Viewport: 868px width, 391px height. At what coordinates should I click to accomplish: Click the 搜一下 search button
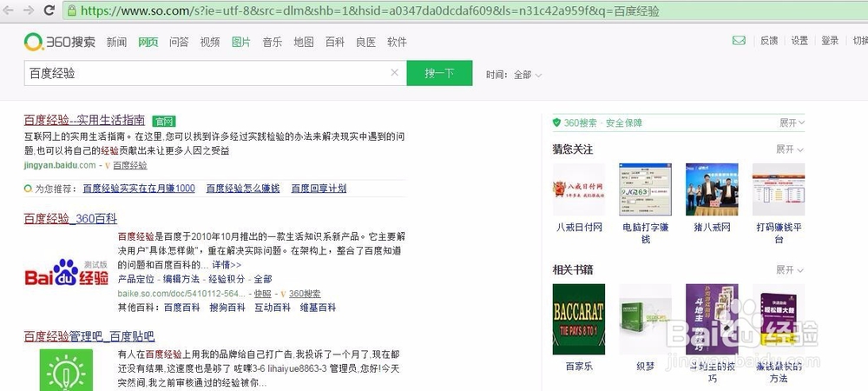[439, 72]
